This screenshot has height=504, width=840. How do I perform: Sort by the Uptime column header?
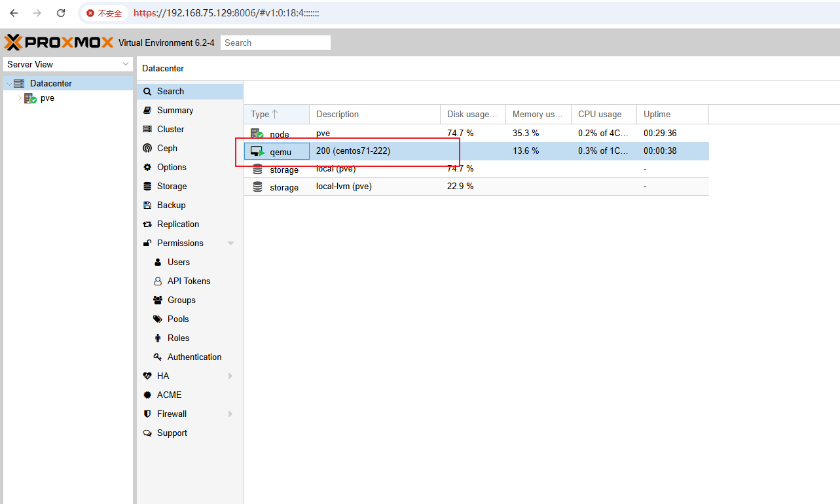tap(657, 115)
